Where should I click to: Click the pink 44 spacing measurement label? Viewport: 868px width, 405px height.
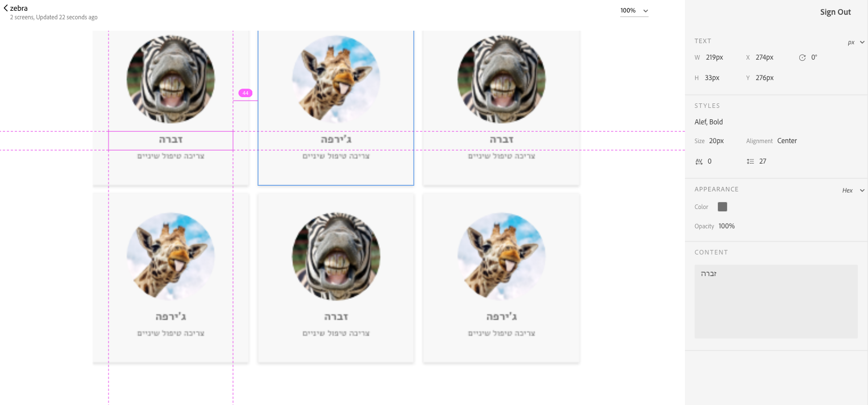(246, 93)
